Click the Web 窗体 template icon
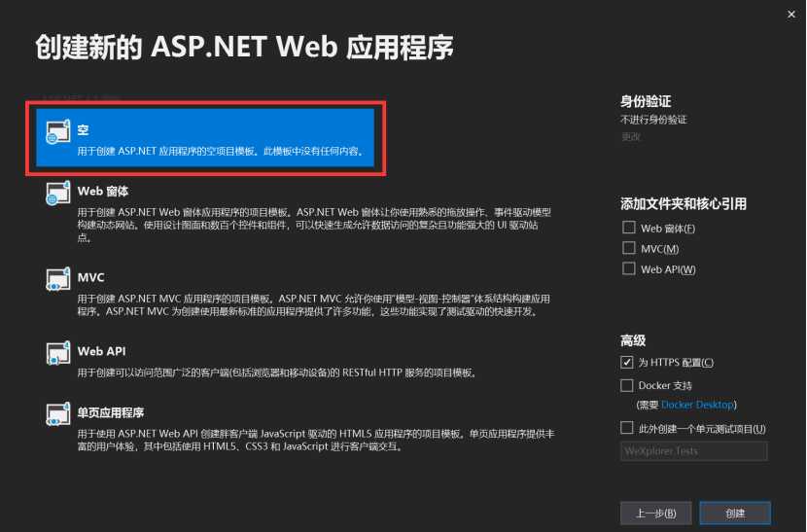This screenshot has height=532, width=807. pyautogui.click(x=58, y=194)
